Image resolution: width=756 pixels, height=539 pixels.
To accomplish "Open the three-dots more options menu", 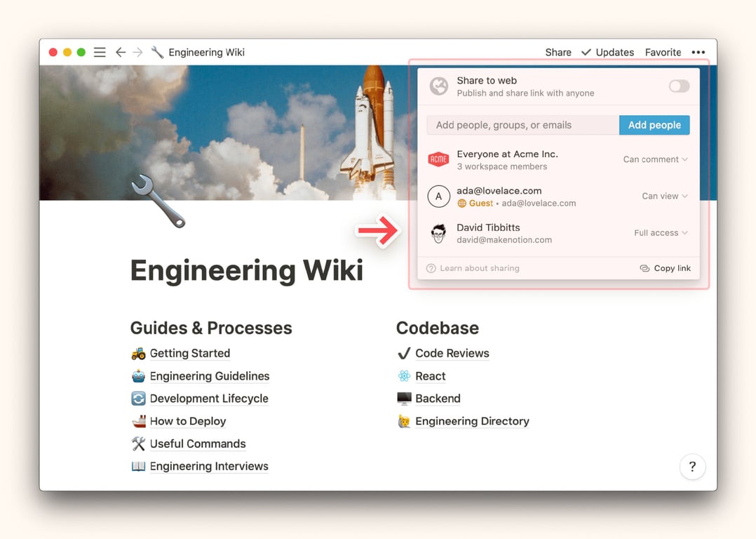I will (x=698, y=53).
